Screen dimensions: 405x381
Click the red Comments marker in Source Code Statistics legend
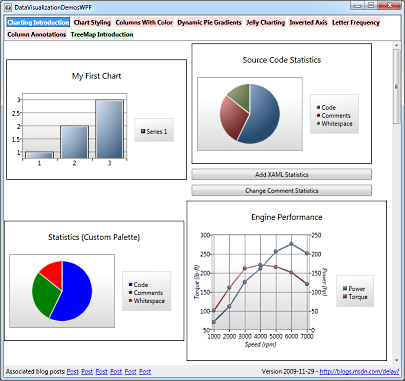click(318, 115)
